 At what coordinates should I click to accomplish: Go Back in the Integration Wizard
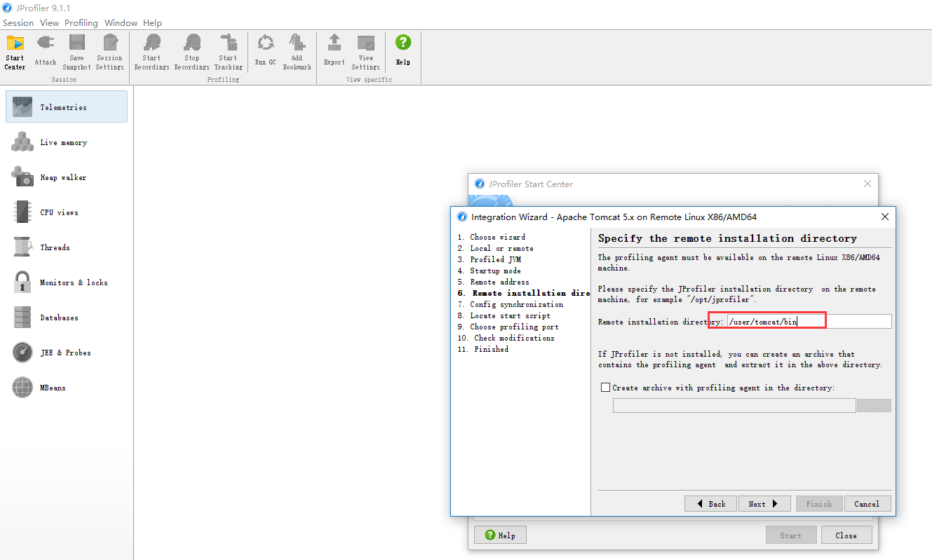710,503
